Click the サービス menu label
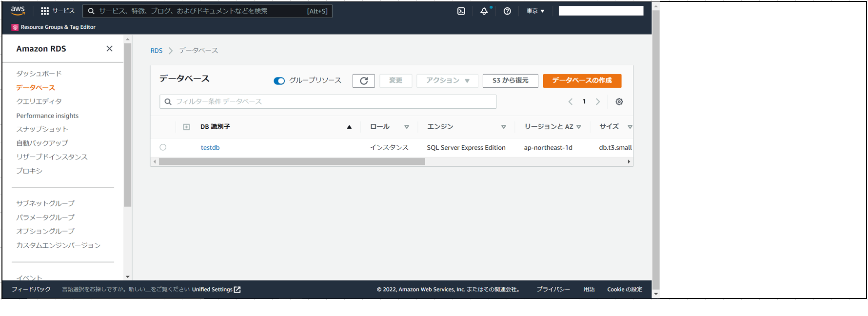 click(x=63, y=11)
